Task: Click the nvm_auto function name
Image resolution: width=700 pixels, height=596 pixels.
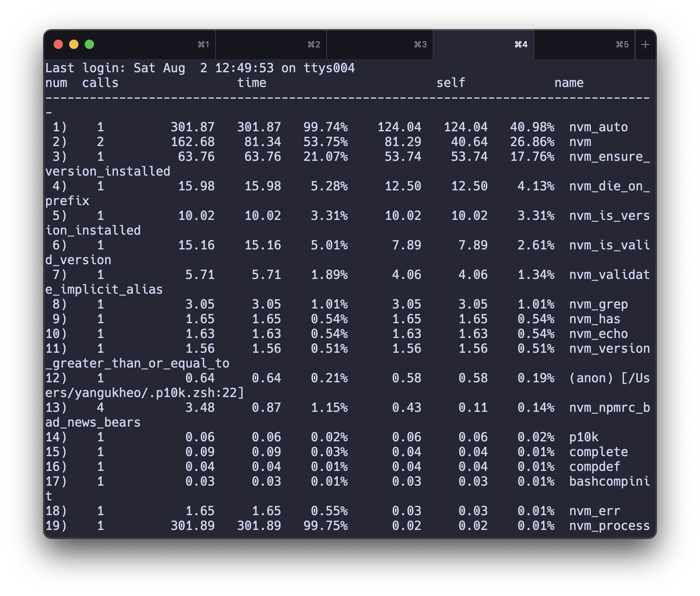Action: click(x=598, y=127)
